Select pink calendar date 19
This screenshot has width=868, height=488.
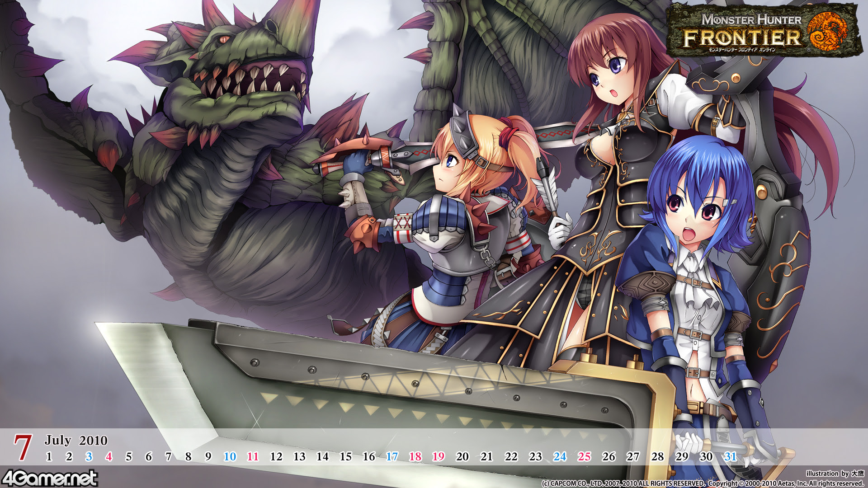click(x=438, y=456)
